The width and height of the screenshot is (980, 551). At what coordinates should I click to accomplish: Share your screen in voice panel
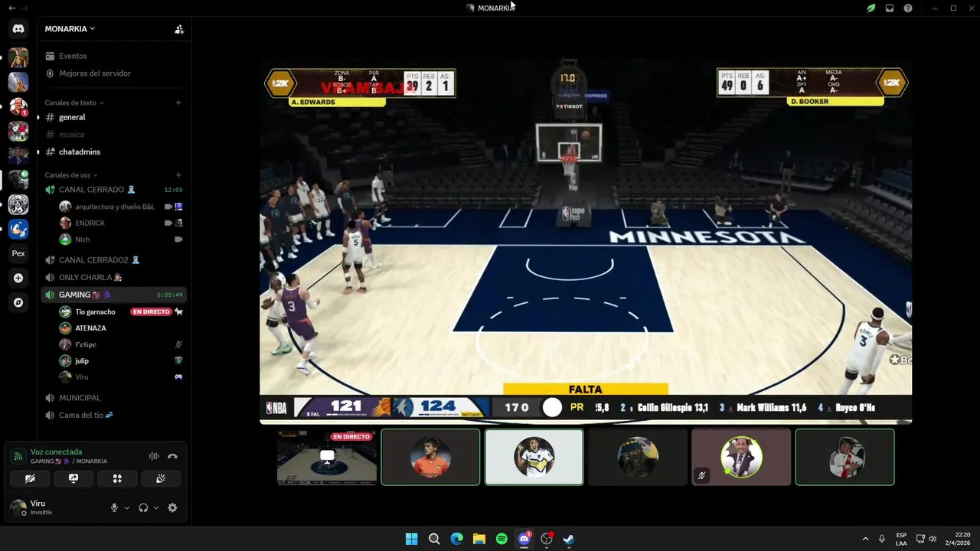73,478
